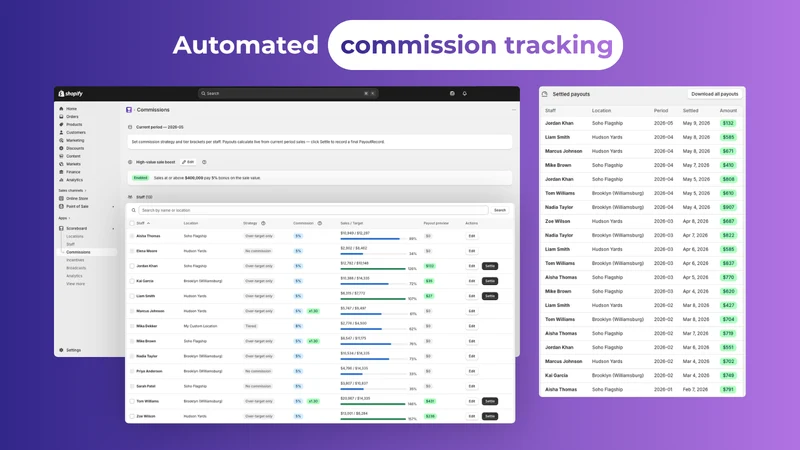
Task: Click the Shopify logo in the top bar
Action: [70, 93]
